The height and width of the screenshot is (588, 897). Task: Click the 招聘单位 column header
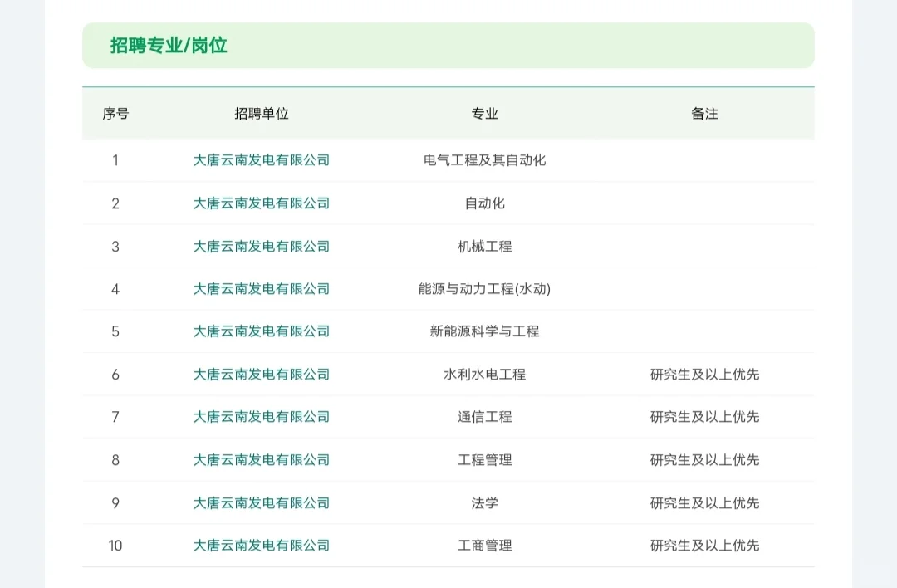click(262, 114)
